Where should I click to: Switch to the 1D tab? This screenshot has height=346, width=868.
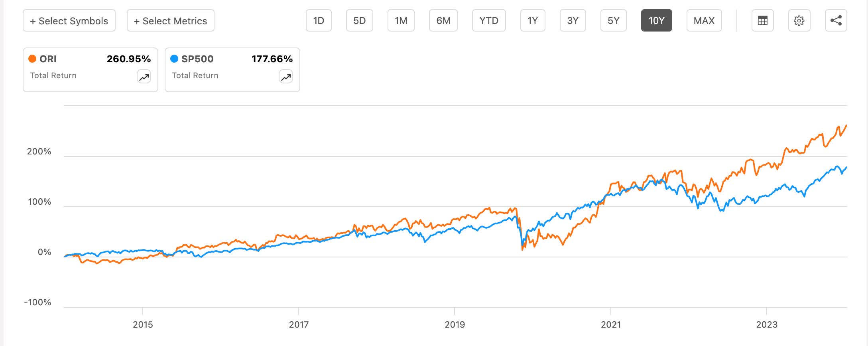319,21
